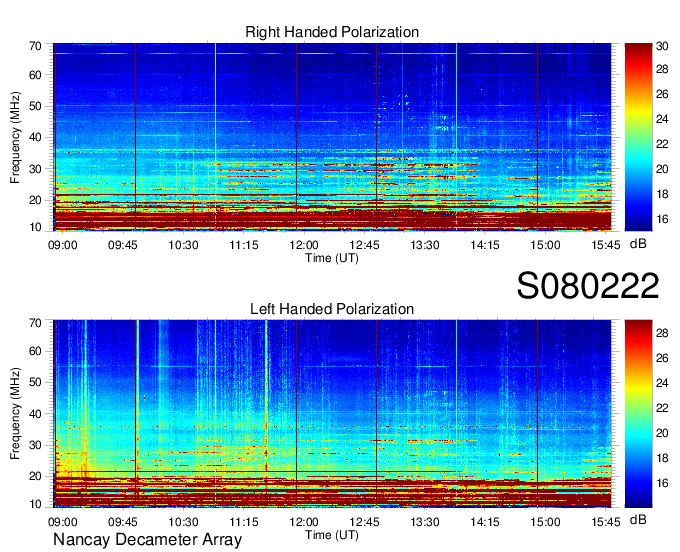Click "15:45" time tick under Right Handed plot

(606, 245)
